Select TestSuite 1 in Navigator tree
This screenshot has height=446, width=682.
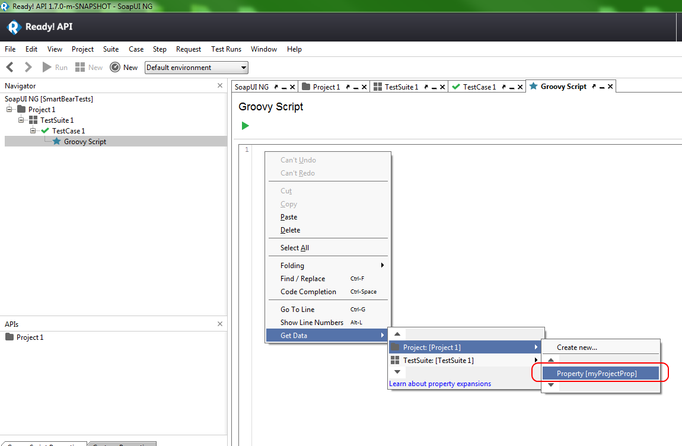click(57, 120)
